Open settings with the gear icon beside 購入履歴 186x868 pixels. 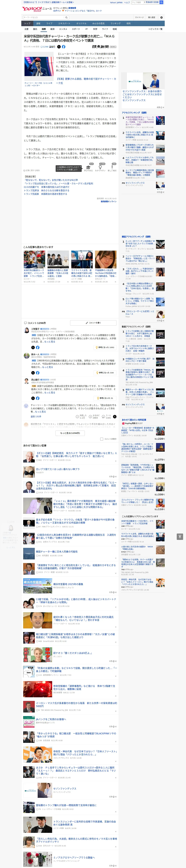(x=161, y=18)
